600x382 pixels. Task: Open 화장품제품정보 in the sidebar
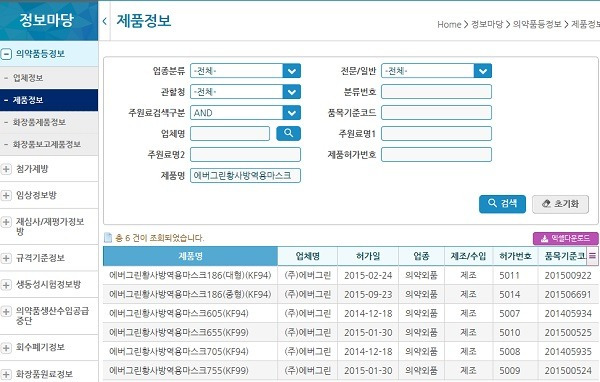coord(49,122)
